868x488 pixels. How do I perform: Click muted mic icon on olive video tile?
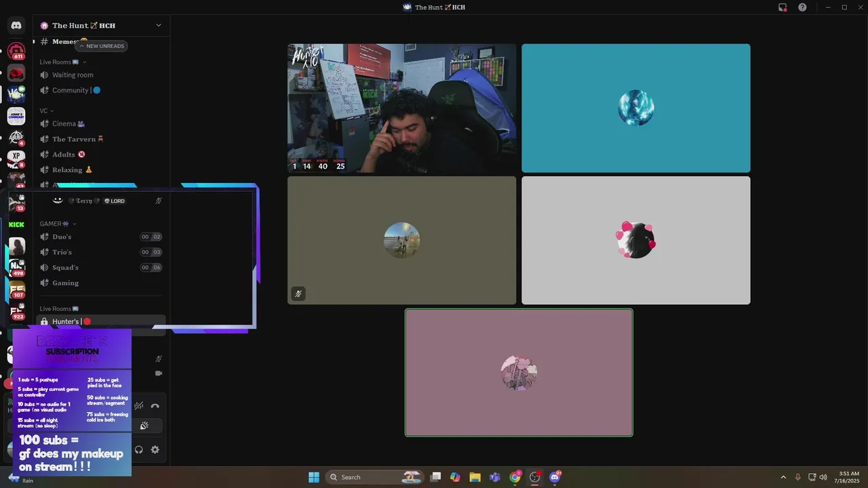(298, 293)
